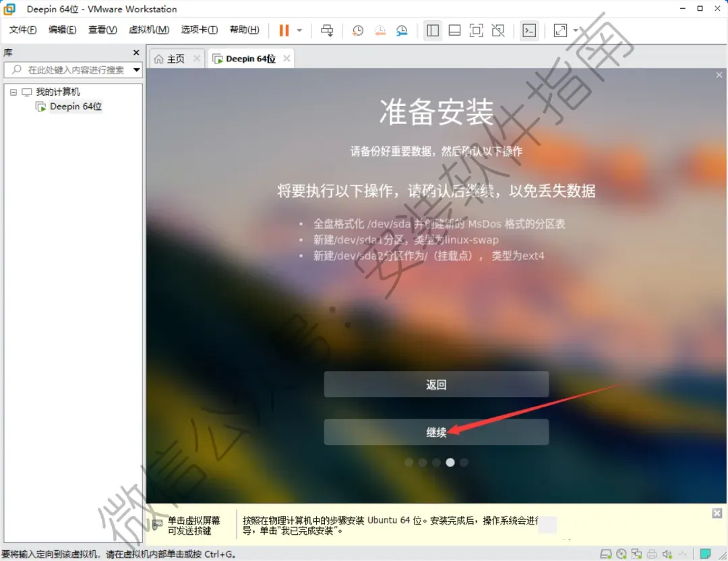Enter full screen mode
The width and height of the screenshot is (728, 561).
coord(477,30)
